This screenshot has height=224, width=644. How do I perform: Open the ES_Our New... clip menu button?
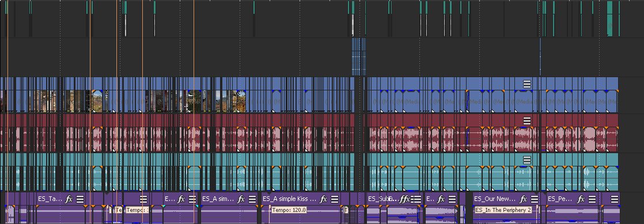(x=535, y=199)
